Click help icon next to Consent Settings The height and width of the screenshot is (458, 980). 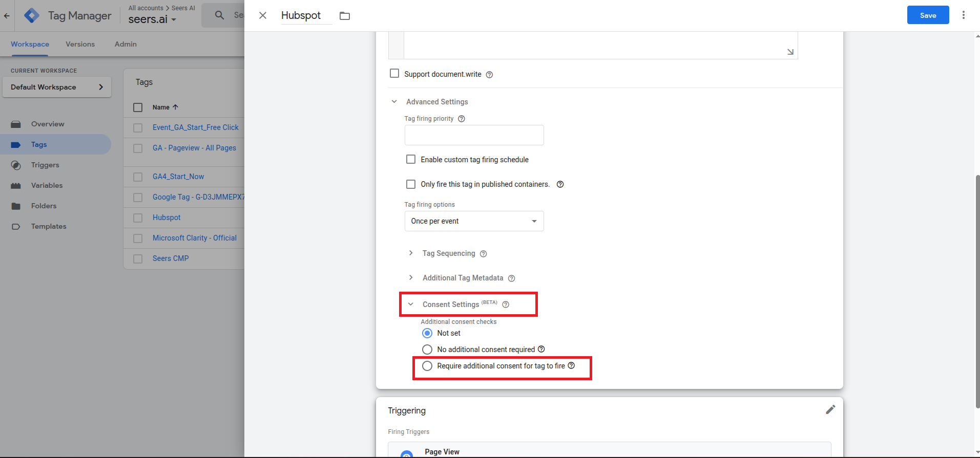coord(506,304)
